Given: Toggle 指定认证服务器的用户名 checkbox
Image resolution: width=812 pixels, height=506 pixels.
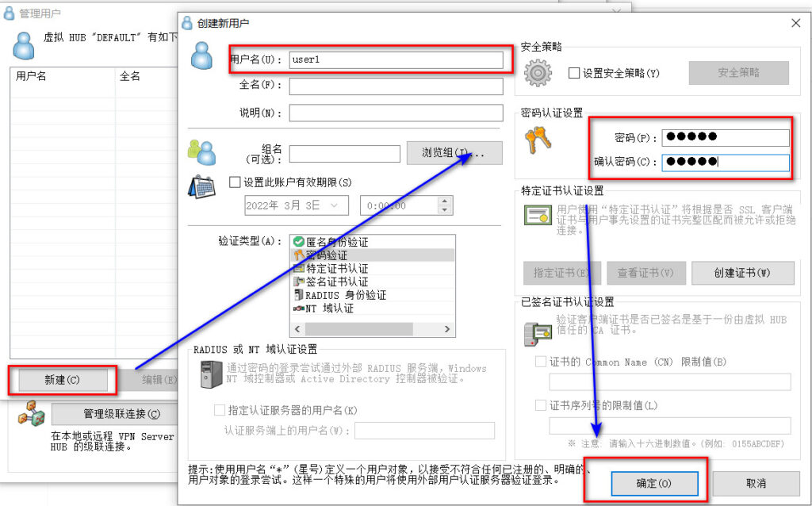Looking at the screenshot, I should click(x=220, y=410).
